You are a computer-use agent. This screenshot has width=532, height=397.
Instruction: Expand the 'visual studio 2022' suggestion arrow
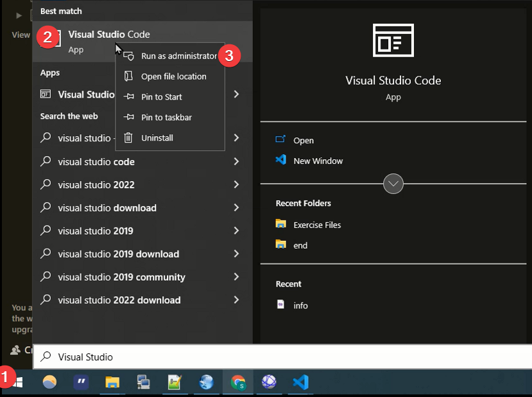237,184
